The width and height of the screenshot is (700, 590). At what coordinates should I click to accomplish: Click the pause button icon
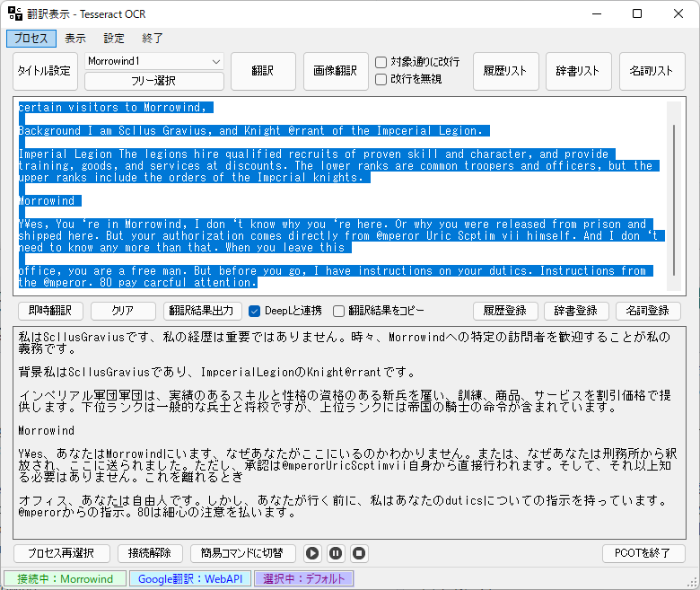[x=336, y=553]
